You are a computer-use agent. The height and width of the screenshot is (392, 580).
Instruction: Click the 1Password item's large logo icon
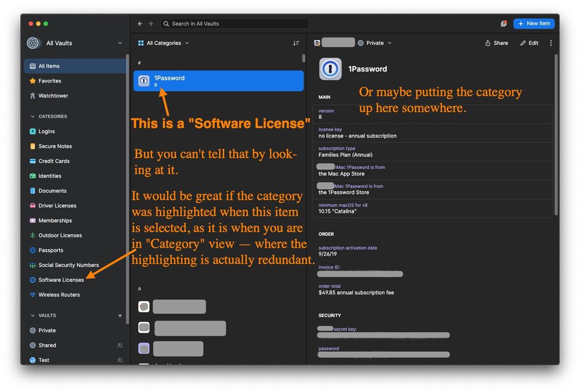[330, 69]
